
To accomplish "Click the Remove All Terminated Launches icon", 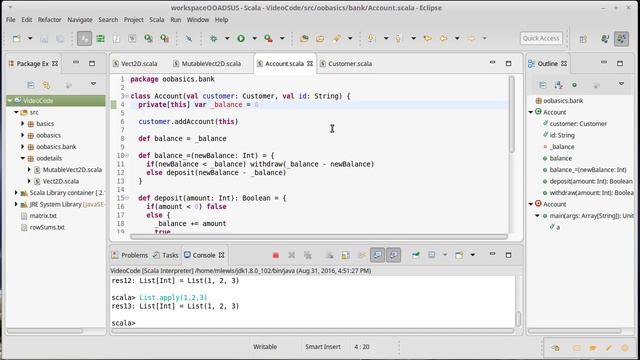I will pos(308,255).
